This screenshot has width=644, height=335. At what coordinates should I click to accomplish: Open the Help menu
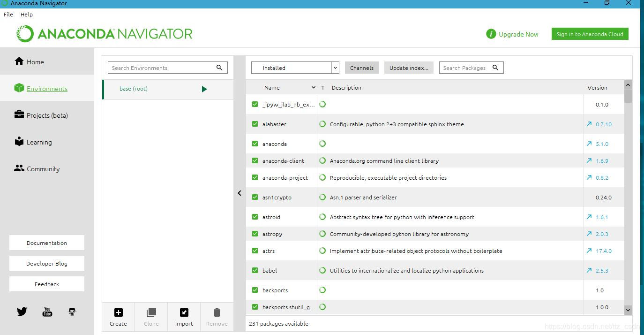pyautogui.click(x=27, y=15)
